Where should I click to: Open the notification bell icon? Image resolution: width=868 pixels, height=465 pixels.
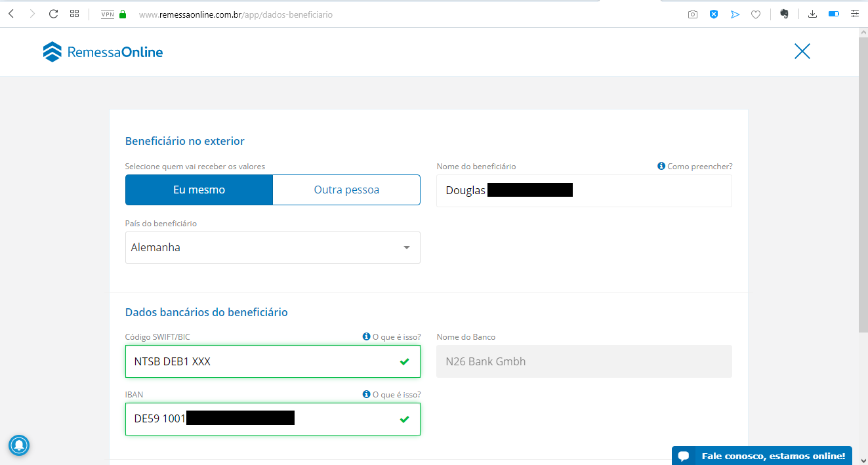click(19, 445)
